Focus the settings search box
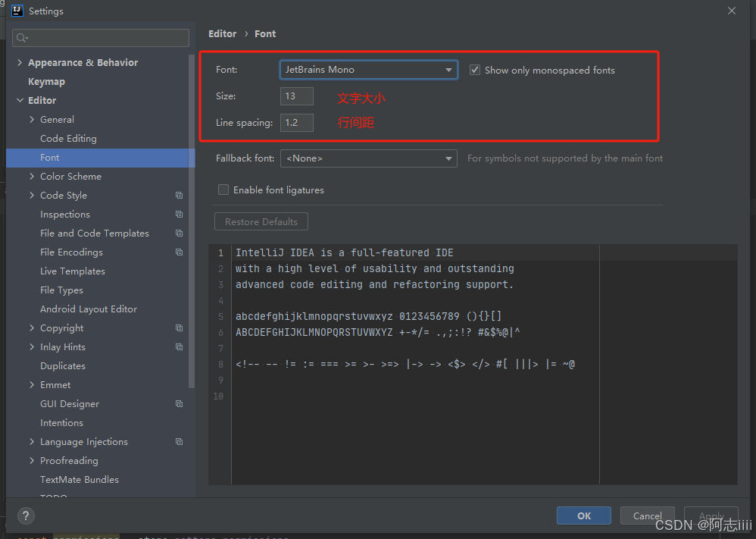Image resolution: width=756 pixels, height=539 pixels. pos(100,38)
